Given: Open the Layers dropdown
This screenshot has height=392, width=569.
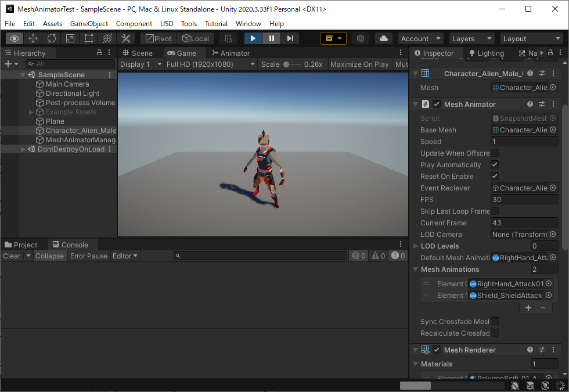Looking at the screenshot, I should pyautogui.click(x=471, y=38).
